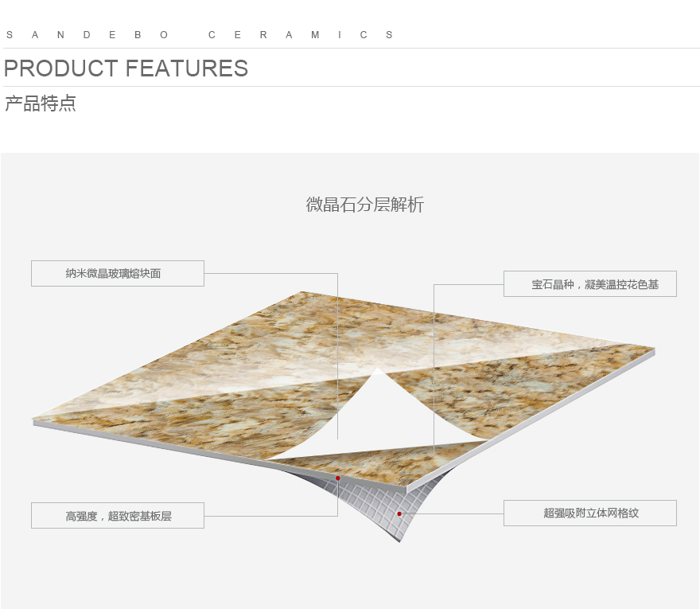Viewport: 700px width, 609px height.
Task: Click the 微晶石分层解析 diagram title
Action: pyautogui.click(x=365, y=205)
